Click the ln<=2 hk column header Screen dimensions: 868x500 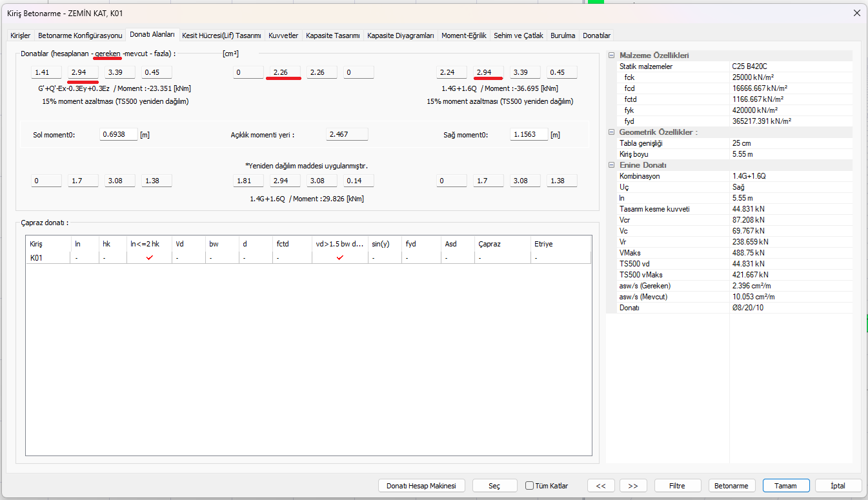coord(149,244)
